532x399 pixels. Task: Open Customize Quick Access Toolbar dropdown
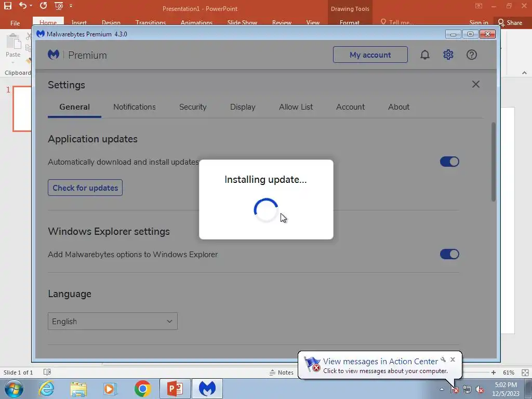[71, 6]
